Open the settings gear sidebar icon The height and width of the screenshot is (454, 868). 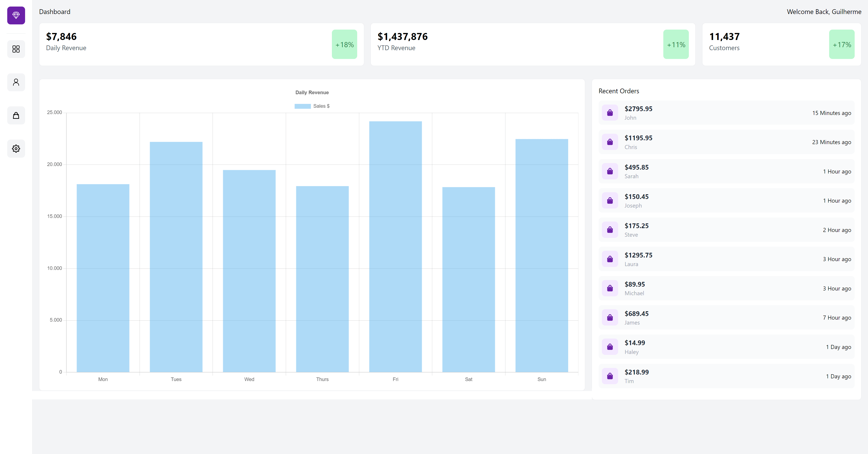pyautogui.click(x=16, y=149)
